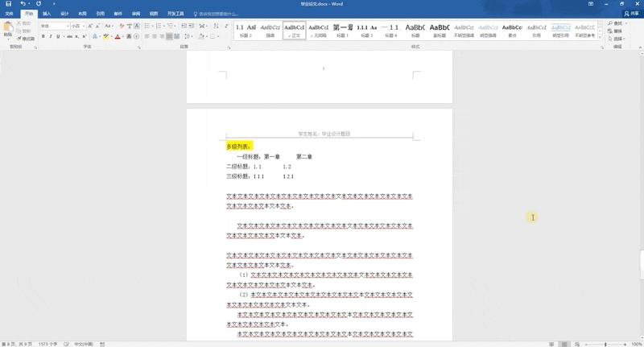This screenshot has width=644, height=347.
Task: Switch to the Design (设计) tab
Action: coord(64,14)
